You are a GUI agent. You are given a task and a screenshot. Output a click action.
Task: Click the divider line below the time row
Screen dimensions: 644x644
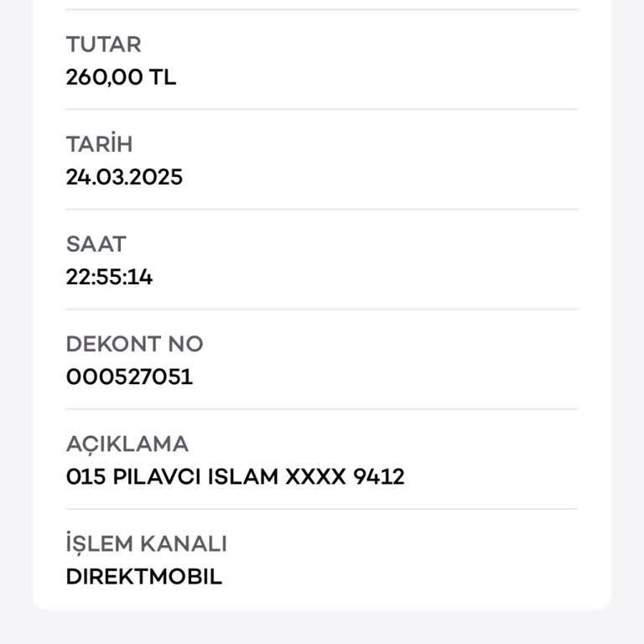click(322, 309)
